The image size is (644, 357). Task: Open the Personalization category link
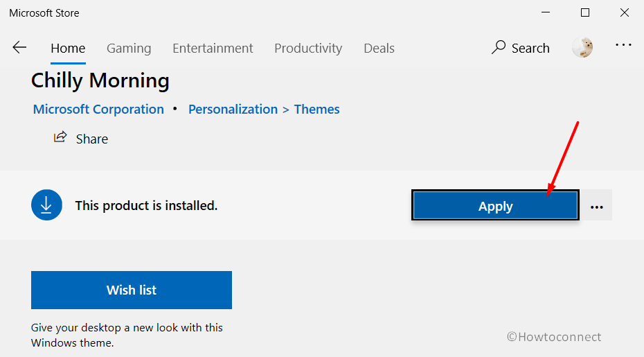pyautogui.click(x=233, y=110)
